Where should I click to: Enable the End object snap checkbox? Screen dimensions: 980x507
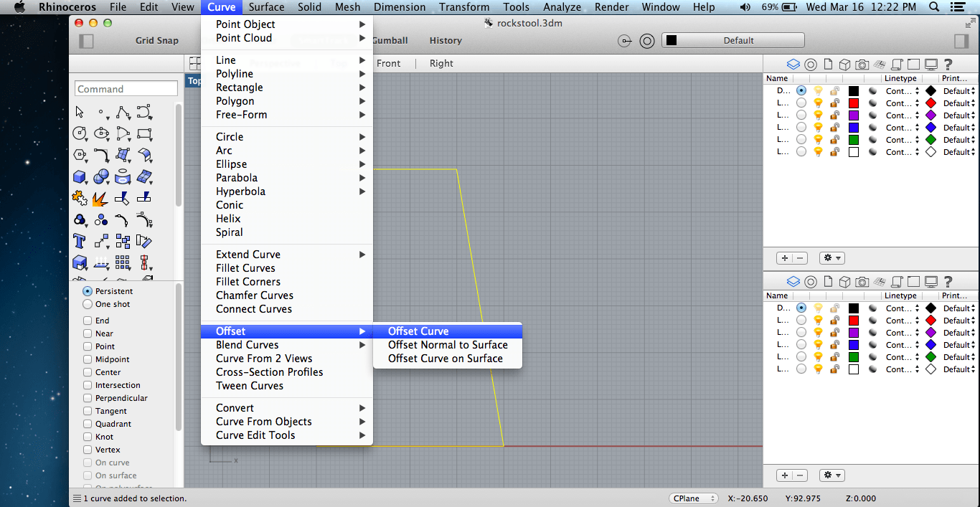pos(88,321)
